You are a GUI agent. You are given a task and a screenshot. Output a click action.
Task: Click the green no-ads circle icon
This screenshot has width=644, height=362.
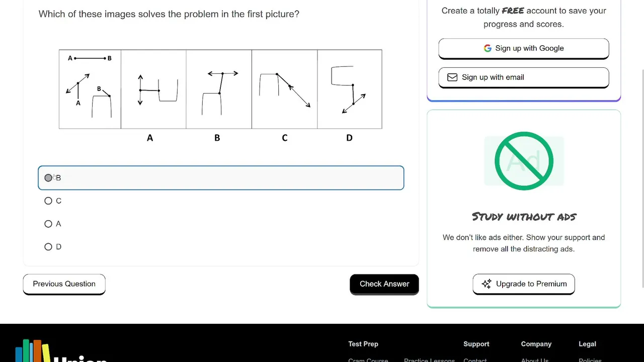(x=524, y=161)
